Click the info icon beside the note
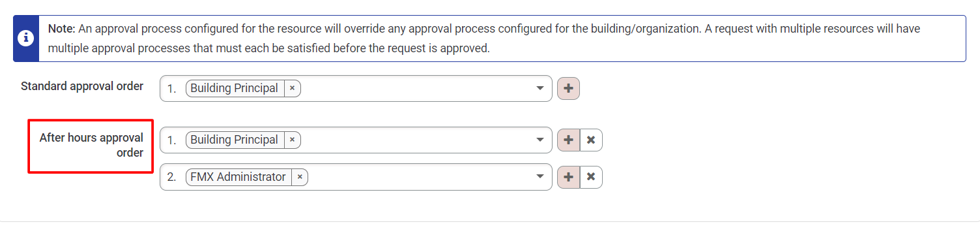The width and height of the screenshot is (980, 237). tap(26, 39)
